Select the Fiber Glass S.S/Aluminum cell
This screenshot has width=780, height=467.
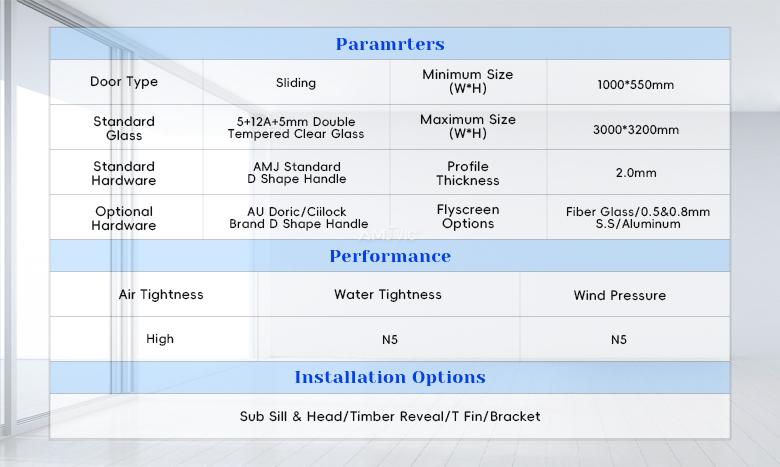coord(638,217)
